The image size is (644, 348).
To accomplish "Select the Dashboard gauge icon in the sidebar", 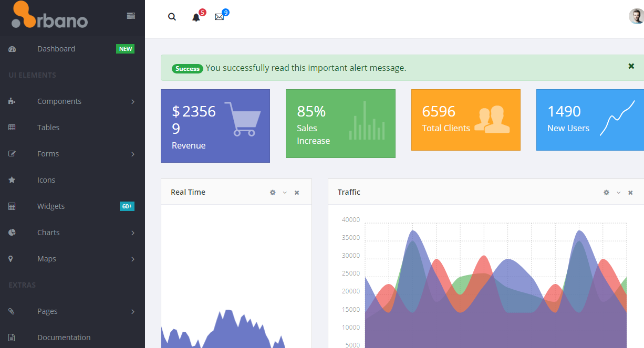I will coord(12,48).
